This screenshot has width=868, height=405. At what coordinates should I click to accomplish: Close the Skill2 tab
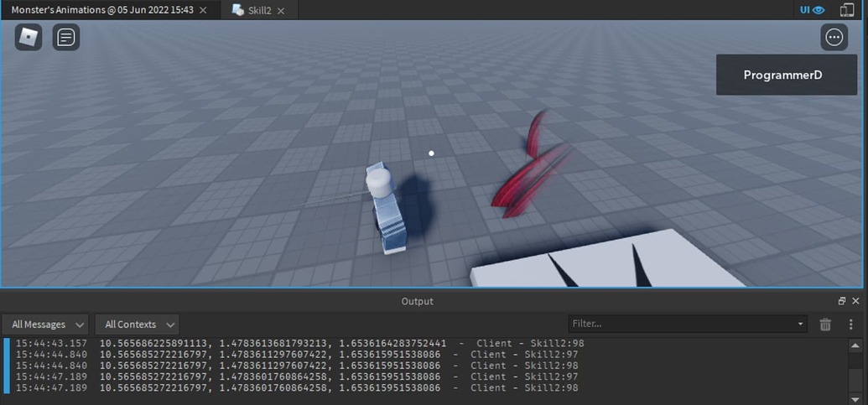[281, 11]
